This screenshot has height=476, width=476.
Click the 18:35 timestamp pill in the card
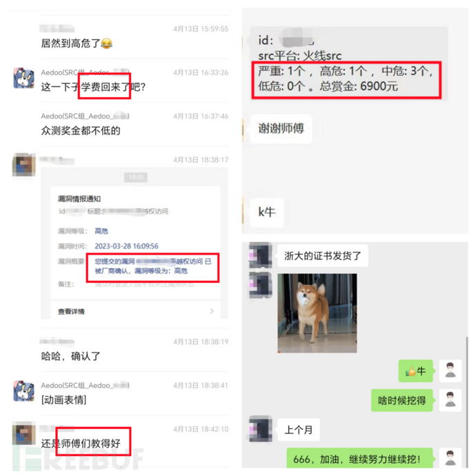(136, 177)
